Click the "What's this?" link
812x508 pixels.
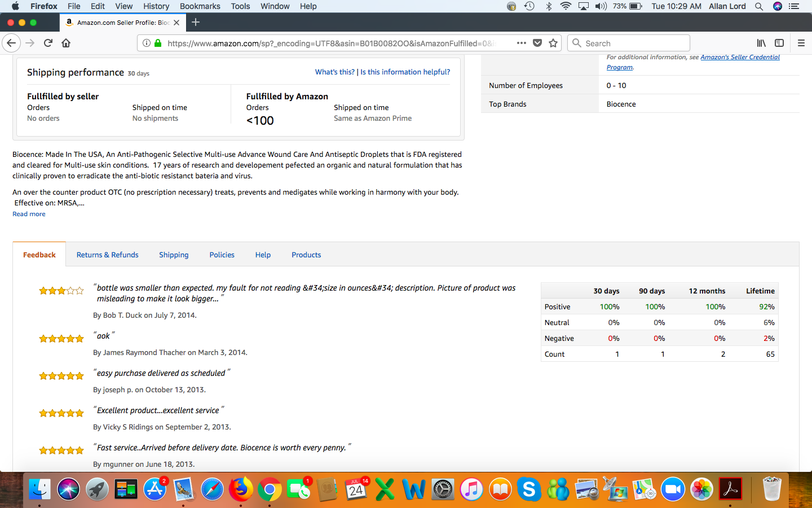click(x=335, y=72)
